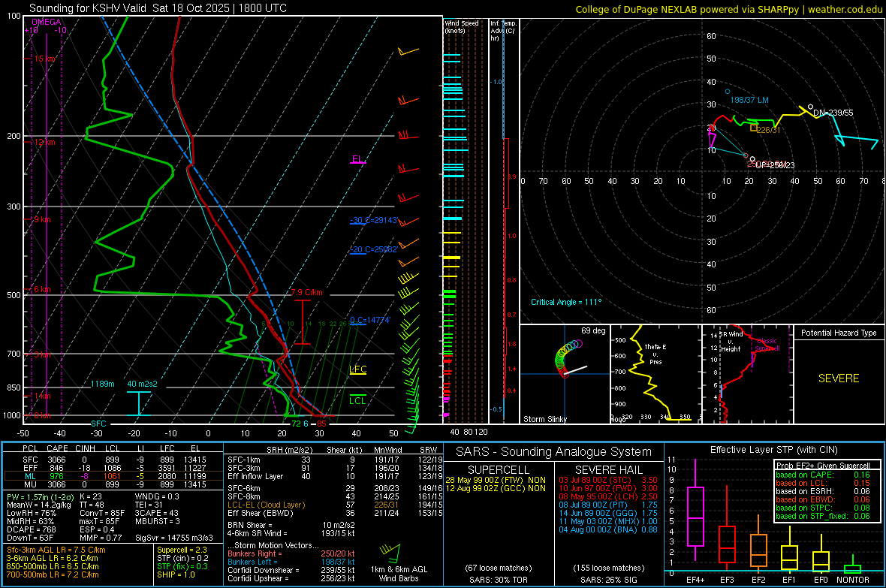The image size is (886, 588).
Task: Click the 'SR Wind v. Height' inset label
Action: pos(731,342)
